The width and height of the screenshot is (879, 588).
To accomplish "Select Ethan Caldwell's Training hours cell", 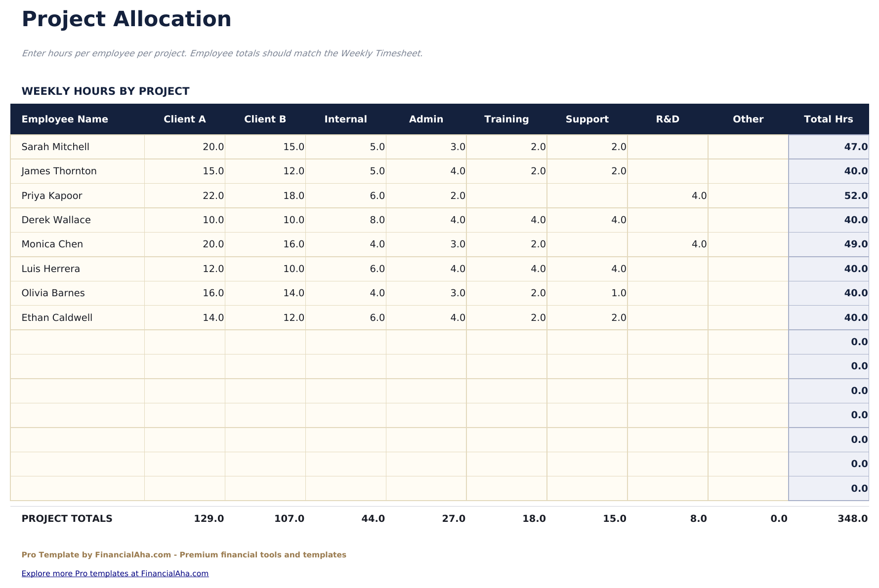I will (538, 317).
